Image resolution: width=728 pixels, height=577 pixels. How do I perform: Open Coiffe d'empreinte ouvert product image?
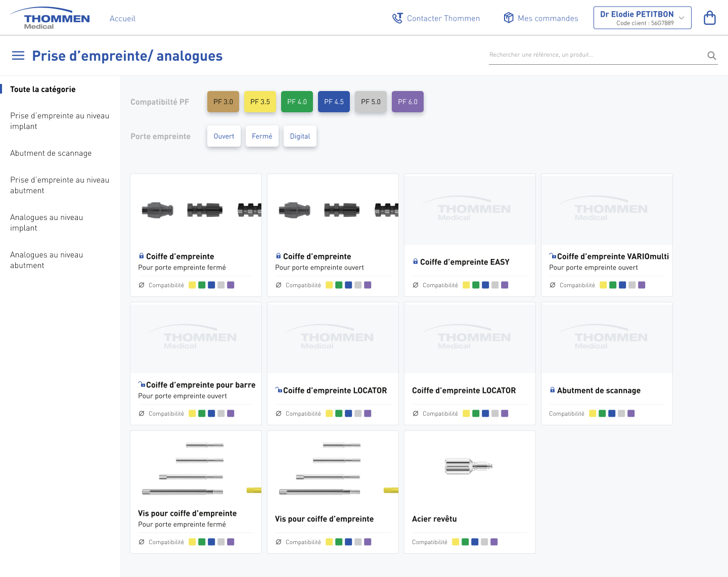pyautogui.click(x=333, y=209)
